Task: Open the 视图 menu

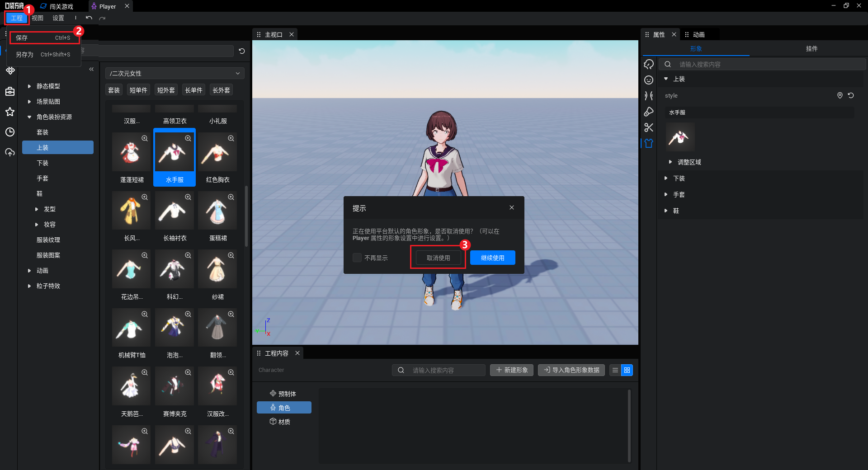Action: coord(38,18)
